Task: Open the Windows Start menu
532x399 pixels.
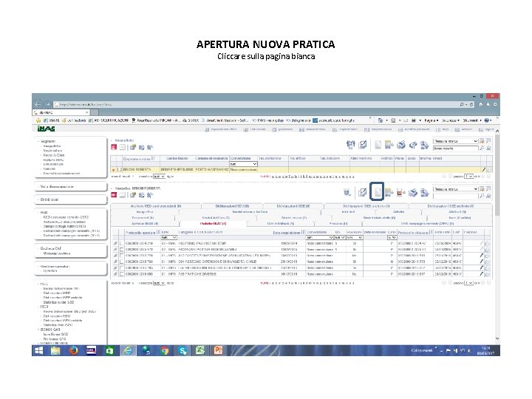Action: pyautogui.click(x=39, y=350)
